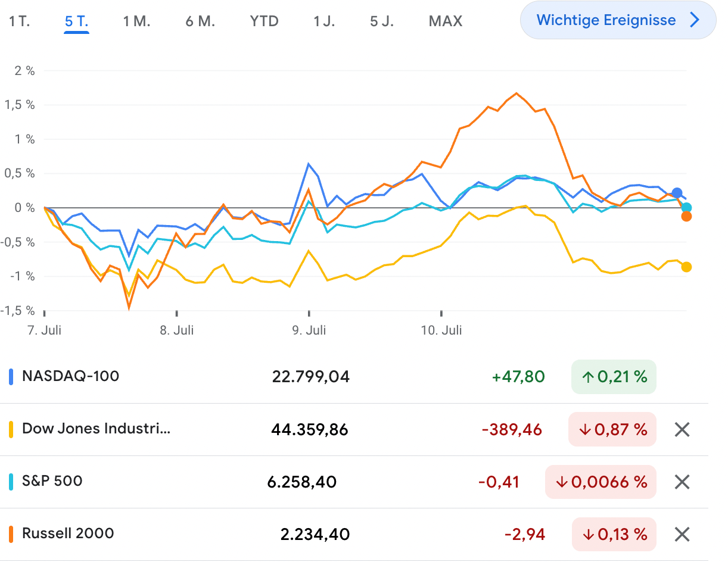Click the 0 % axis label
The image size is (728, 562).
point(24,208)
